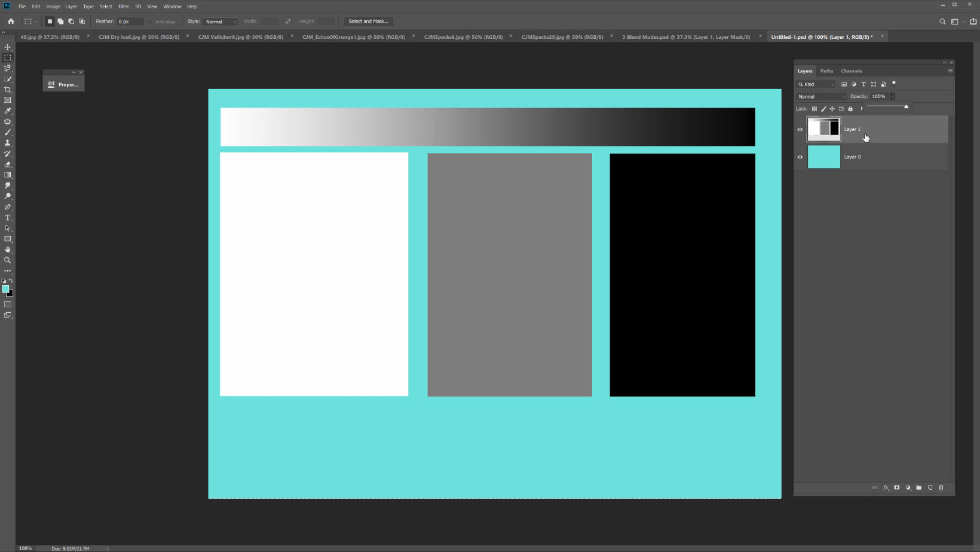Choose the Gradient tool

tap(8, 175)
